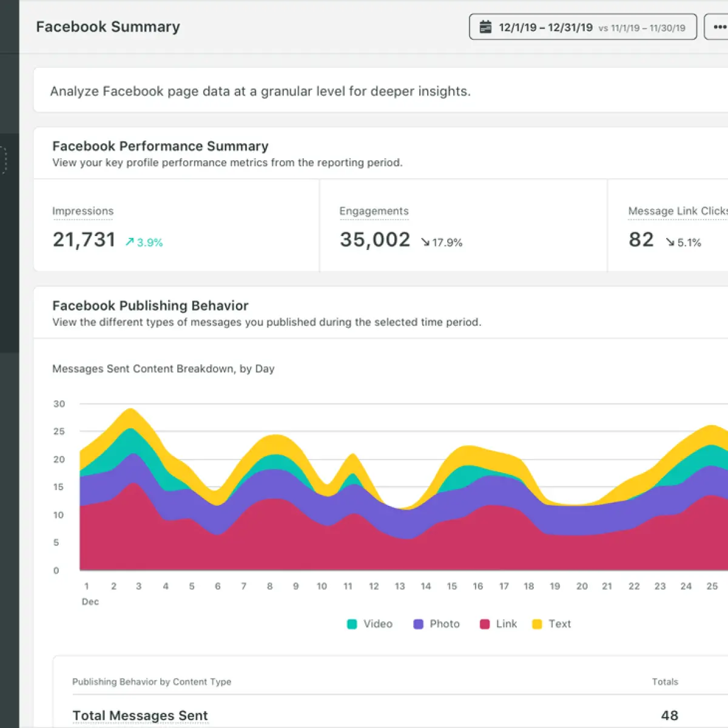Click the chart date label 25
The height and width of the screenshot is (728, 728).
712,586
